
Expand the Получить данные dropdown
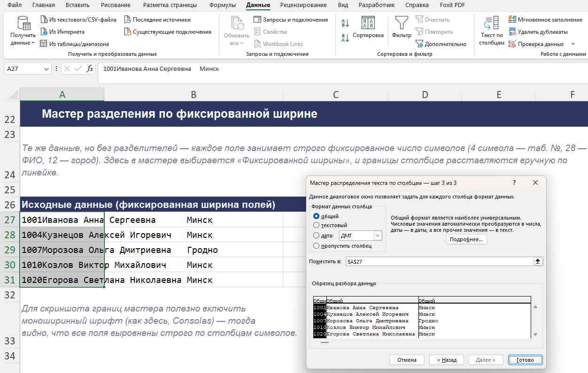[x=23, y=43]
